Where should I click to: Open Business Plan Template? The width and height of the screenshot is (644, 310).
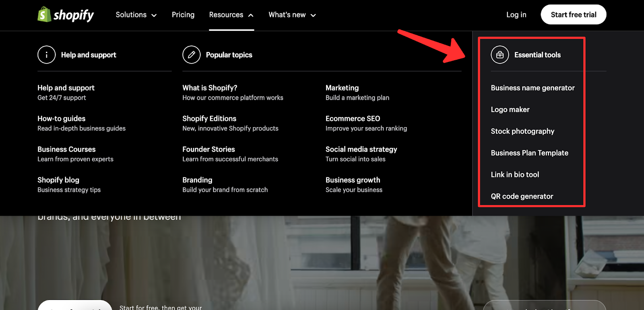pos(529,153)
